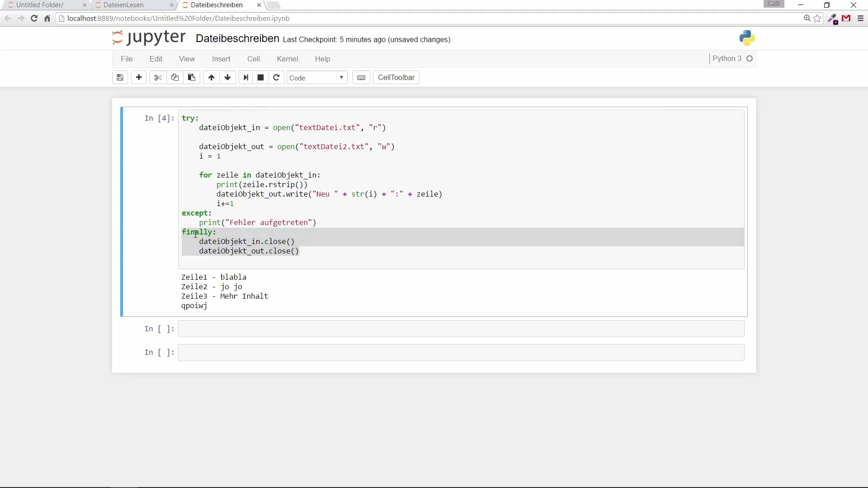Click the Jupyter logo
Image resolution: width=868 pixels, height=488 pixels.
149,38
